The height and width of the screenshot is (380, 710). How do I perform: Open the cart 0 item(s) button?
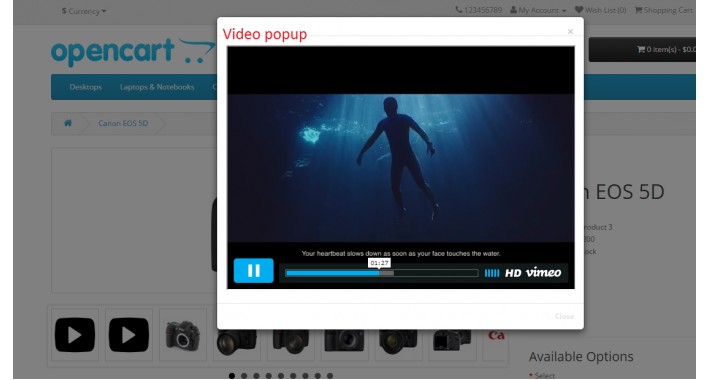click(642, 49)
